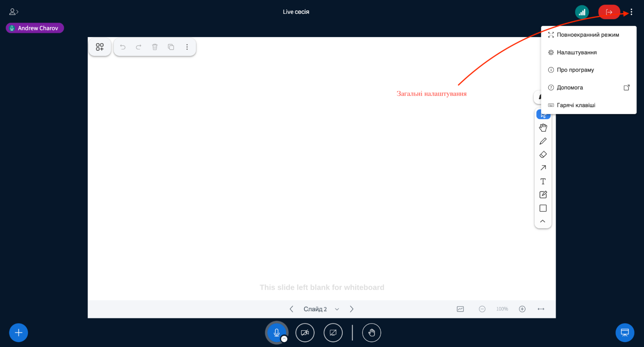Select the Rectangle shape tool

[543, 208]
